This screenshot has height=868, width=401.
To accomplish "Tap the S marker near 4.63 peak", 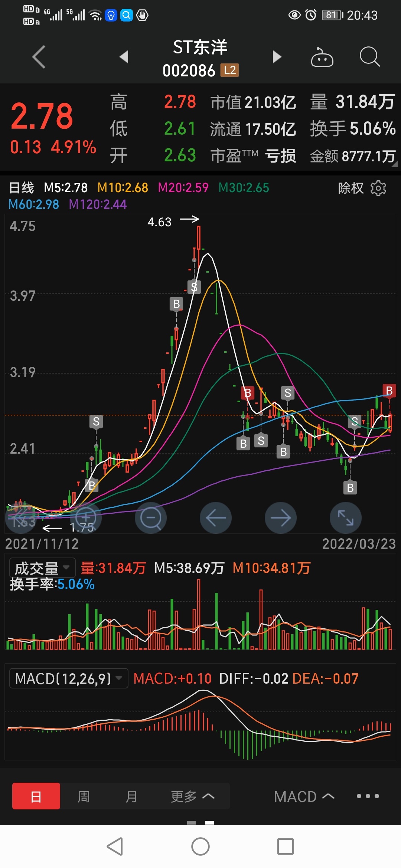I will pos(194,287).
